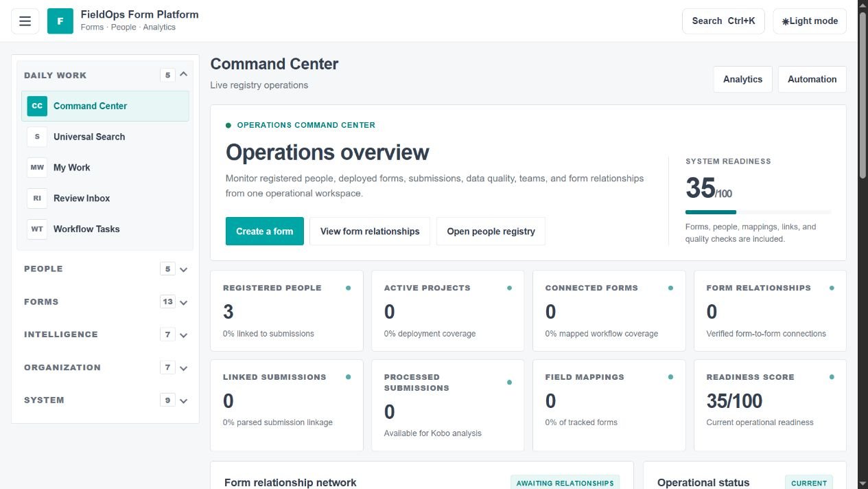Open the Active Projects card
The image size is (868, 489).
click(447, 311)
